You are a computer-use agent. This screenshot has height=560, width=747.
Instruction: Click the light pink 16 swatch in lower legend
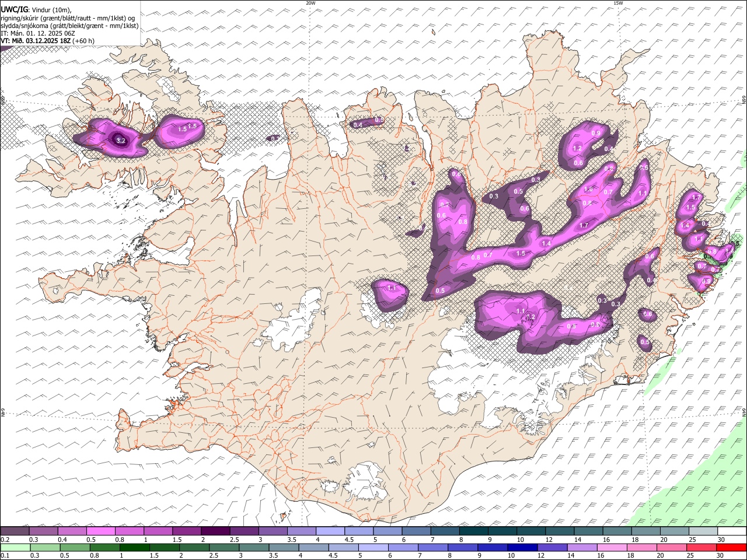(x=613, y=547)
